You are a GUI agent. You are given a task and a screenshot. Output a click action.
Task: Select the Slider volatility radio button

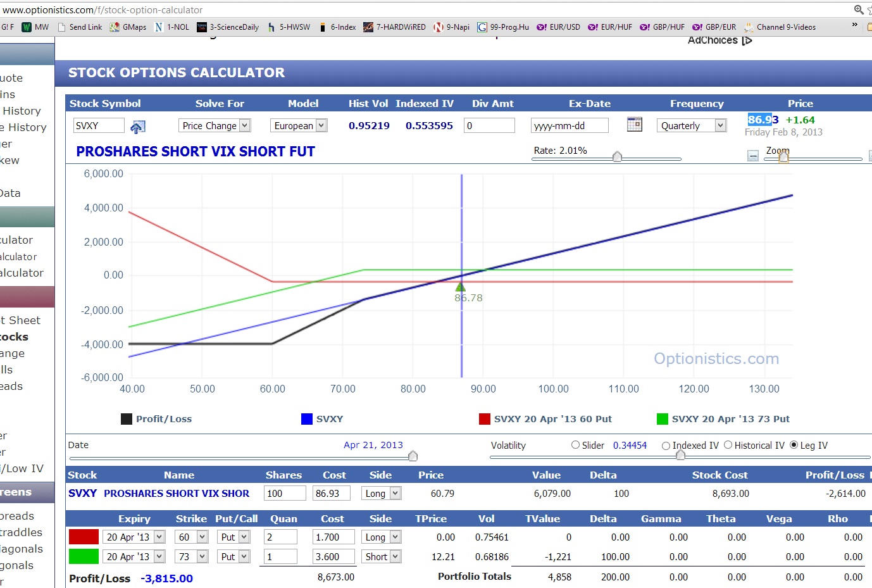[x=575, y=445]
